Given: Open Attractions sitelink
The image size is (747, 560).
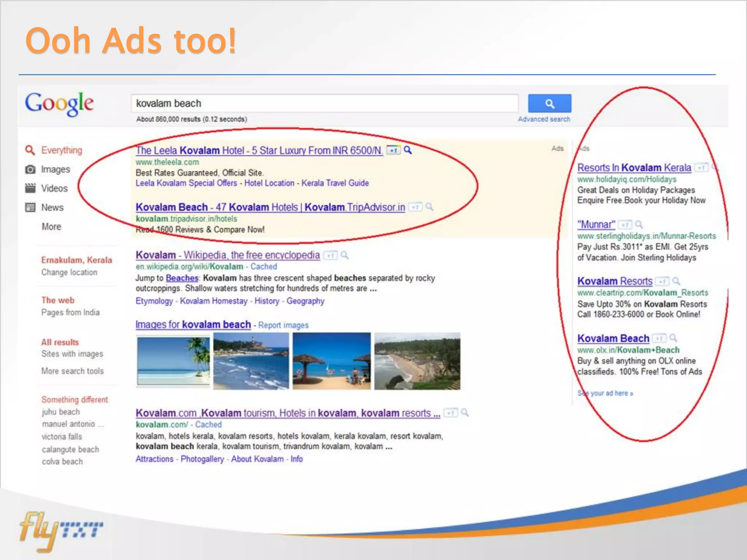Looking at the screenshot, I should point(154,459).
